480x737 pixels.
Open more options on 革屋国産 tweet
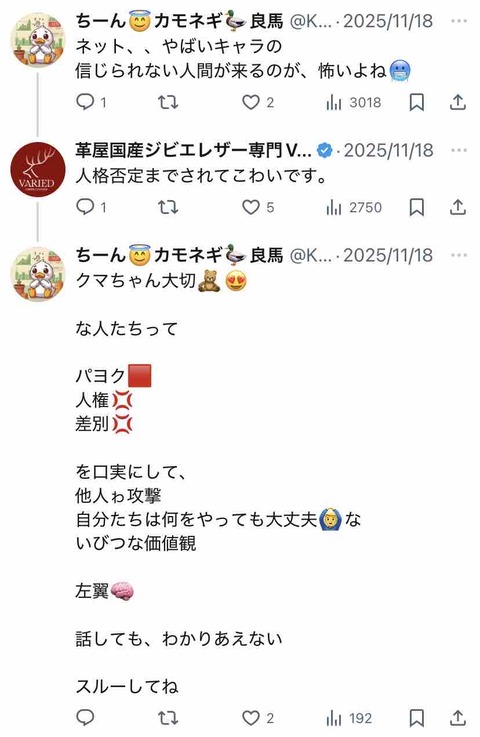459,150
